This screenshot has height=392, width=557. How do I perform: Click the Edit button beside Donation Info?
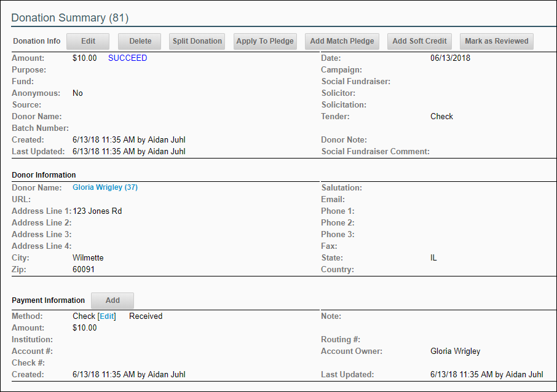coord(88,41)
